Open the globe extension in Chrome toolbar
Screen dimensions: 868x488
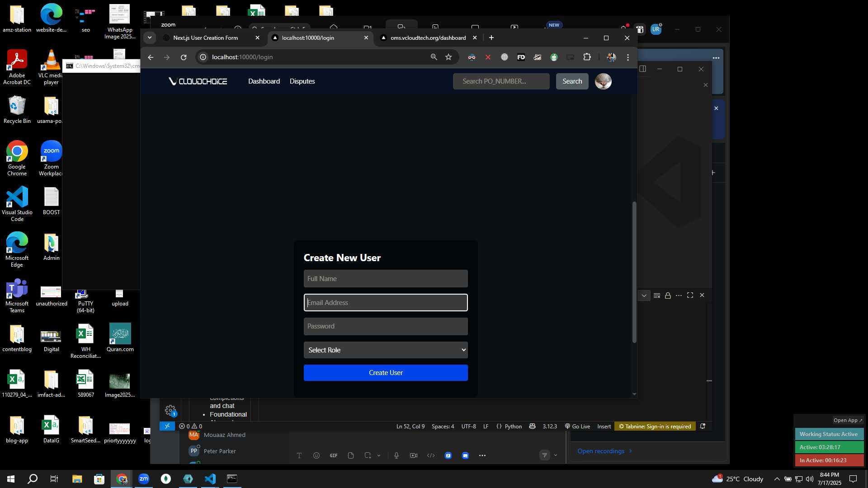pos(505,57)
